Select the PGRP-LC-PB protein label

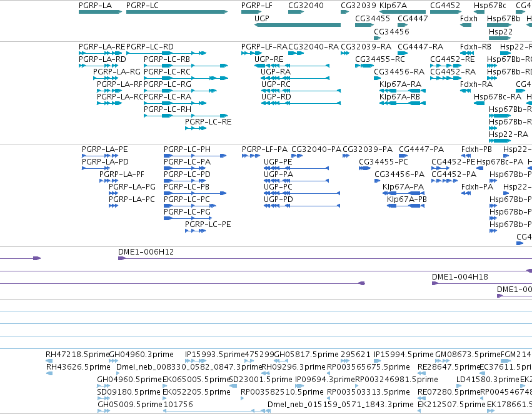coord(186,187)
